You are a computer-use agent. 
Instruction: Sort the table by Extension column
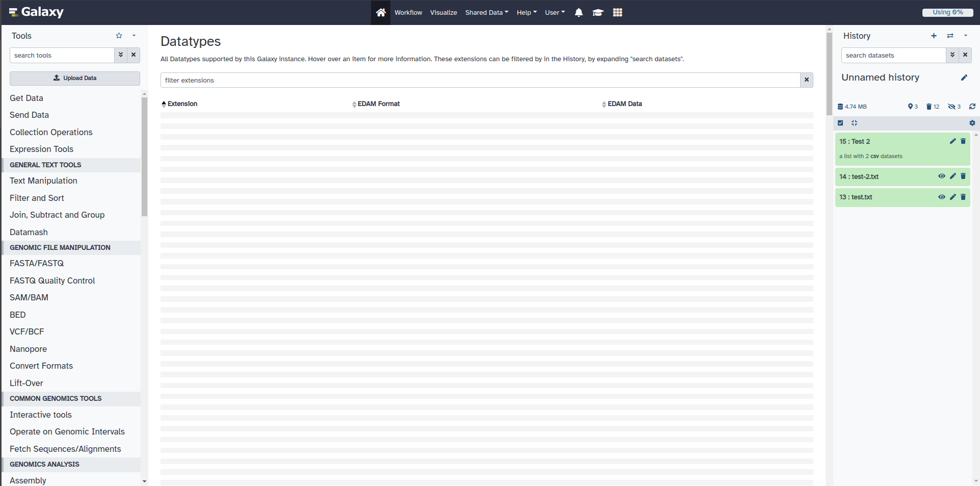click(179, 104)
